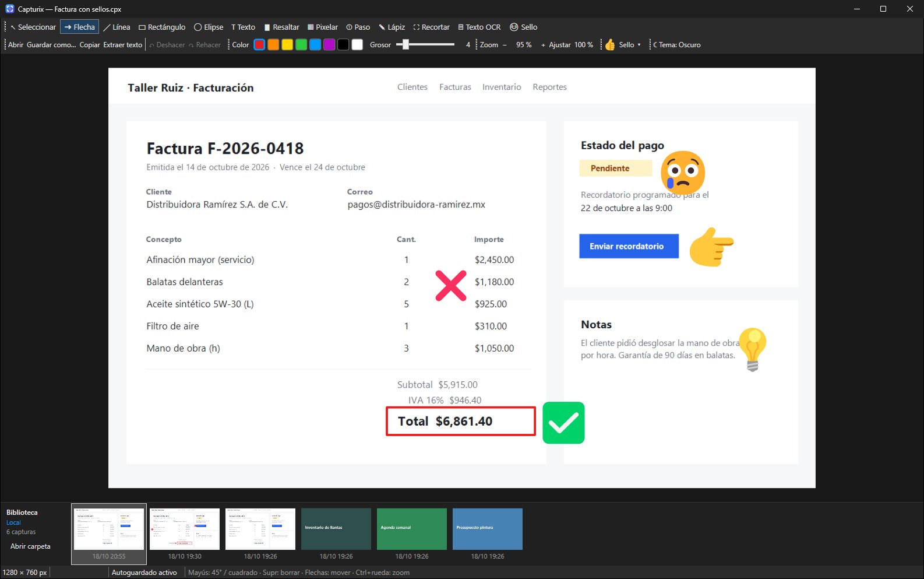Open the Local library link
This screenshot has width=924, height=579.
tap(13, 522)
